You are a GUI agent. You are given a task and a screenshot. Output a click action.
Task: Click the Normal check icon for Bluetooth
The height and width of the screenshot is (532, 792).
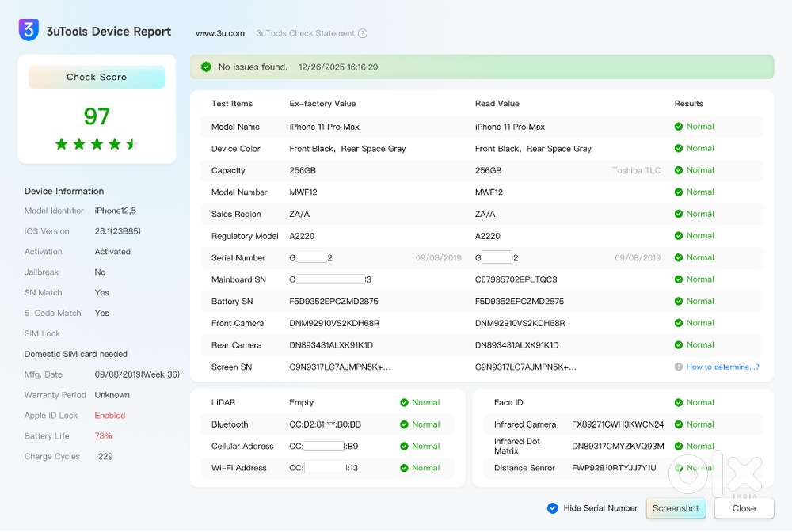pyautogui.click(x=405, y=424)
